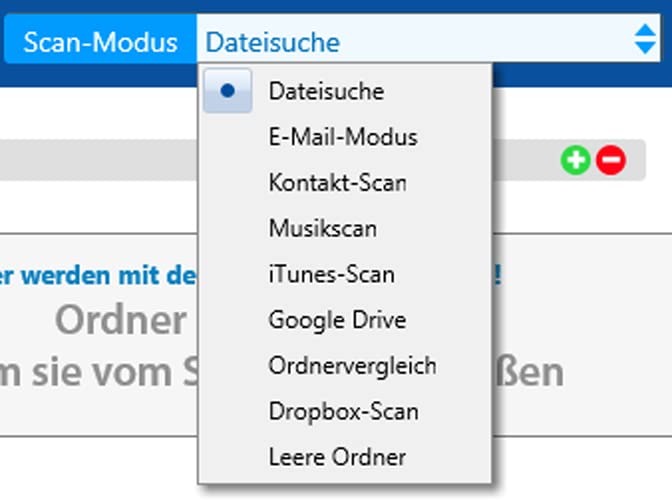Choose the Leere Ordner option
The height and width of the screenshot is (500, 672).
[x=337, y=457]
